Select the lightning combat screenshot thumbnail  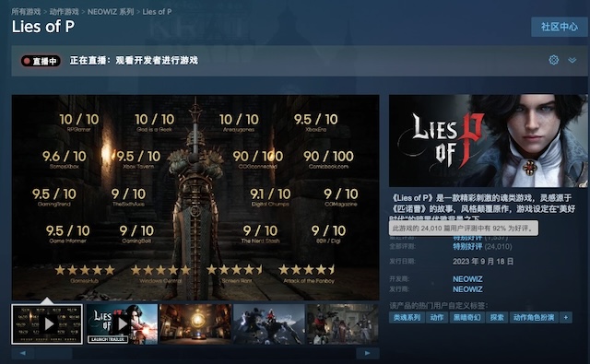click(x=269, y=324)
